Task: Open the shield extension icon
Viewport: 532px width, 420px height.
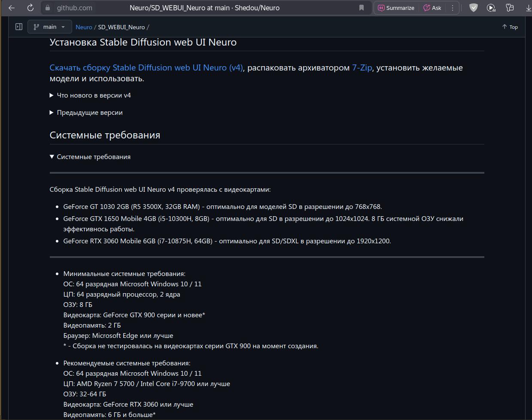Action: (473, 8)
